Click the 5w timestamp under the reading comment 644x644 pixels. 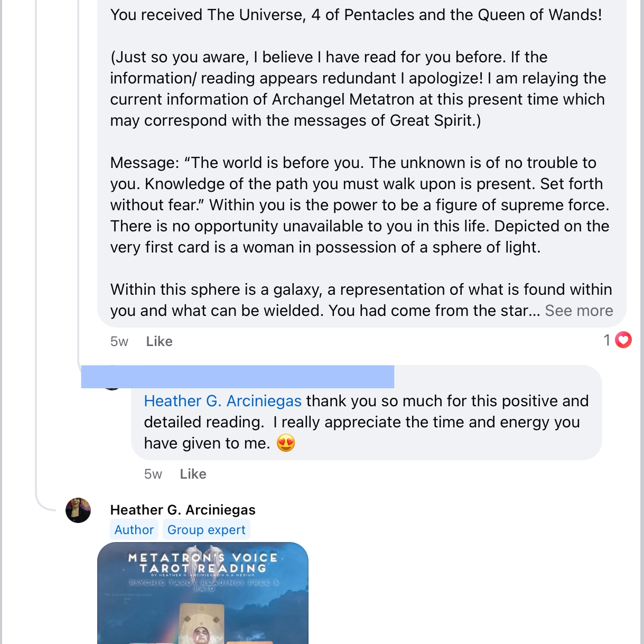(x=119, y=342)
